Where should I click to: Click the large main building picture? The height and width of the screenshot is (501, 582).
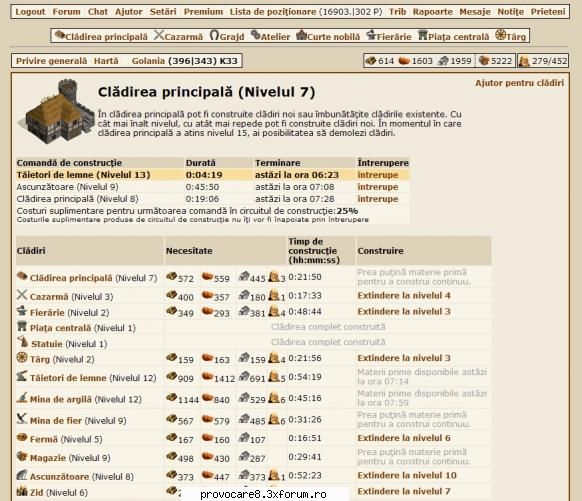coord(56,111)
